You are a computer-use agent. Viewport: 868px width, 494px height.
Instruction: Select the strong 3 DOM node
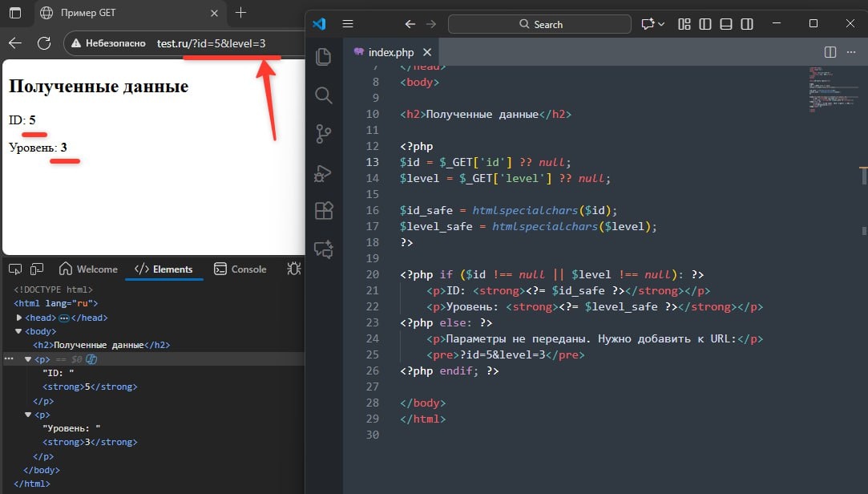[90, 443]
